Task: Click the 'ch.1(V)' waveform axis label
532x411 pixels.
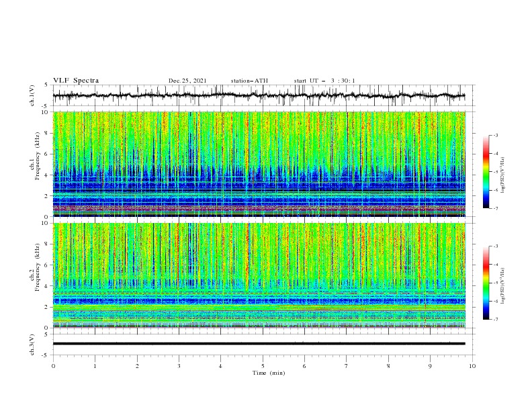Action: [32, 95]
